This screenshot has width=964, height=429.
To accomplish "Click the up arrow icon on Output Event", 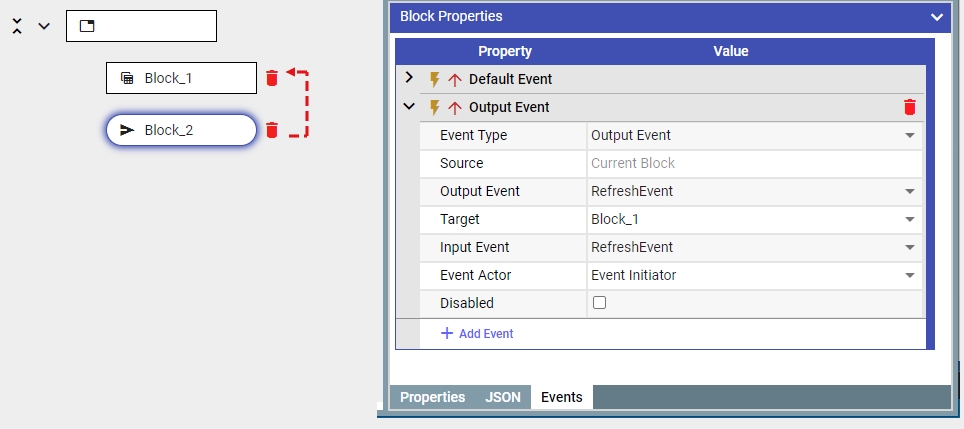I will pos(454,107).
